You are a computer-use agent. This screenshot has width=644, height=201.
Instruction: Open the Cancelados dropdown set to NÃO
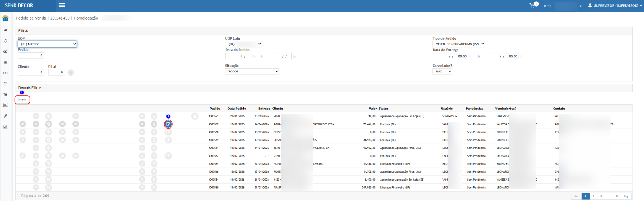(x=442, y=71)
